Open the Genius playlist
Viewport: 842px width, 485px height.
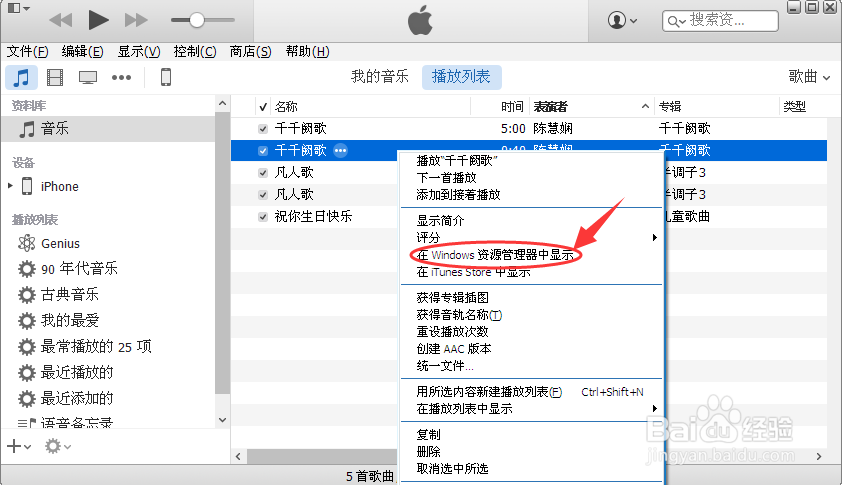[60, 243]
